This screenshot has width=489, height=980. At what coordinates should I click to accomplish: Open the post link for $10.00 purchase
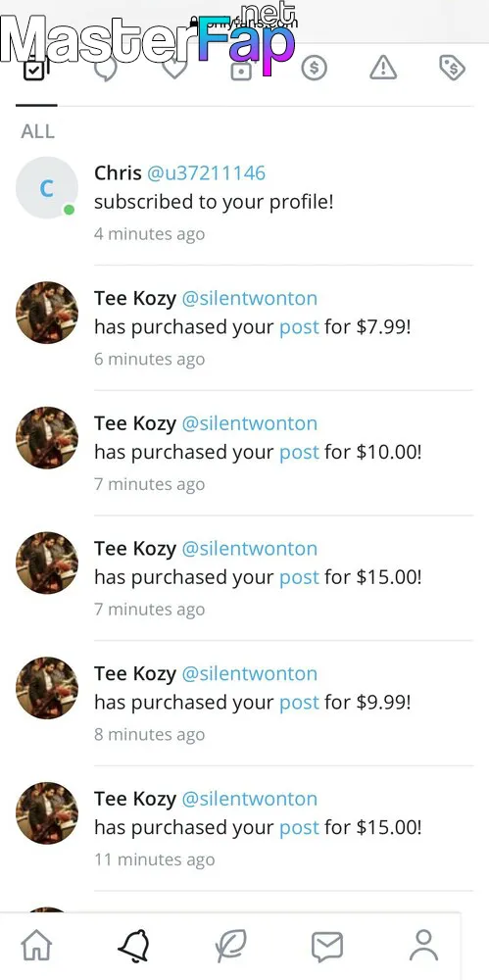point(299,452)
